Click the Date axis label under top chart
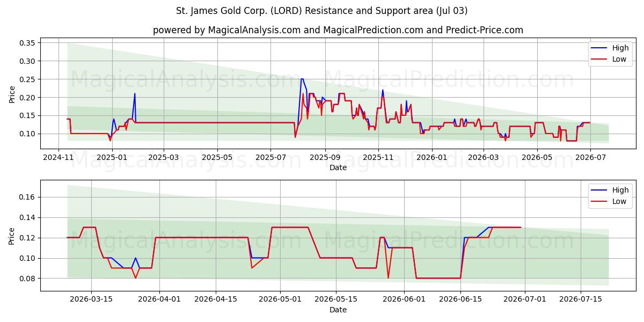644x322 pixels. tap(338, 167)
